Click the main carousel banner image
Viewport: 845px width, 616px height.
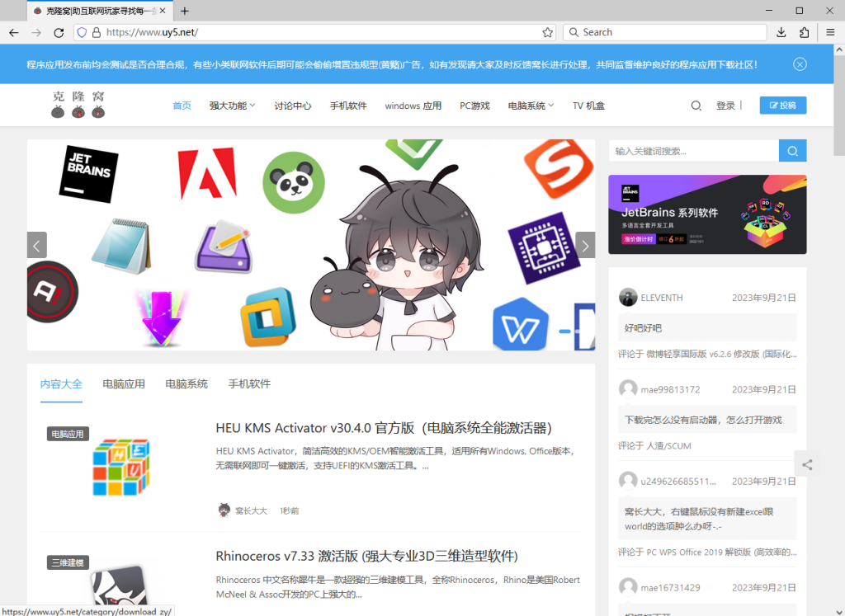coord(311,245)
